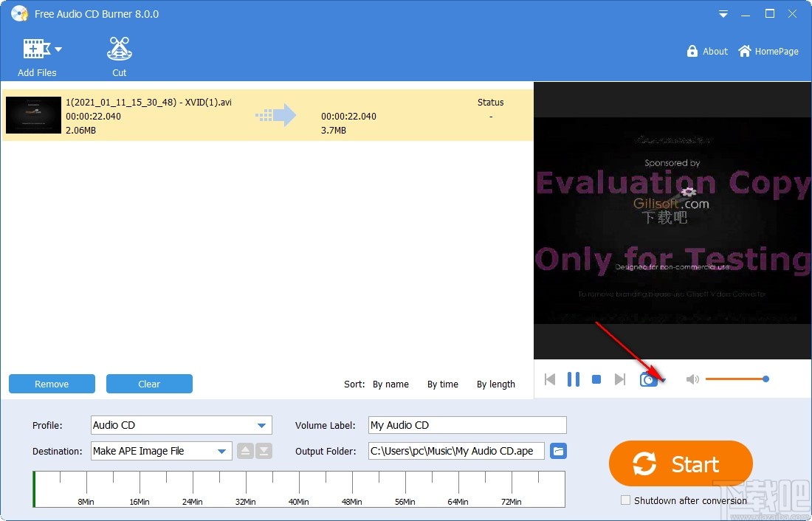The height and width of the screenshot is (521, 812).
Task: Skip to the next track
Action: click(x=620, y=379)
